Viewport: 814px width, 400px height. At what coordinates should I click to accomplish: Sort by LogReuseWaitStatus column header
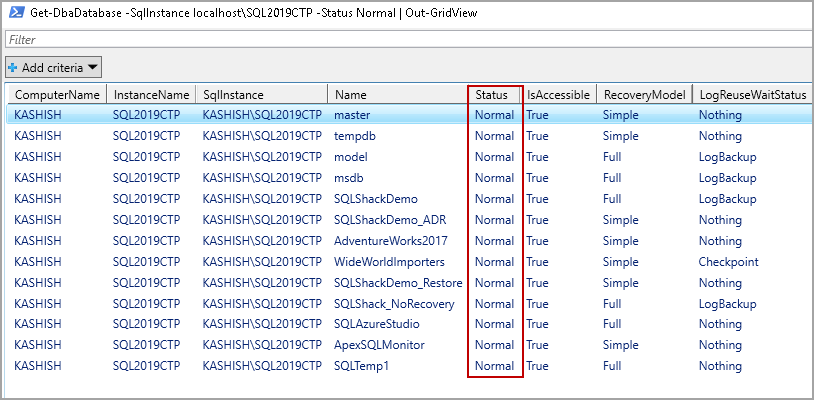coord(753,94)
